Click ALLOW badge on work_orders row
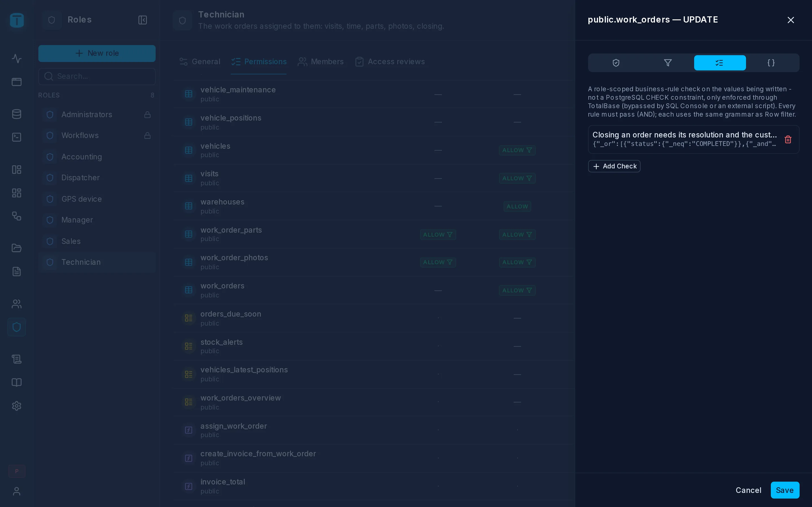Image resolution: width=812 pixels, height=507 pixels. (x=517, y=290)
